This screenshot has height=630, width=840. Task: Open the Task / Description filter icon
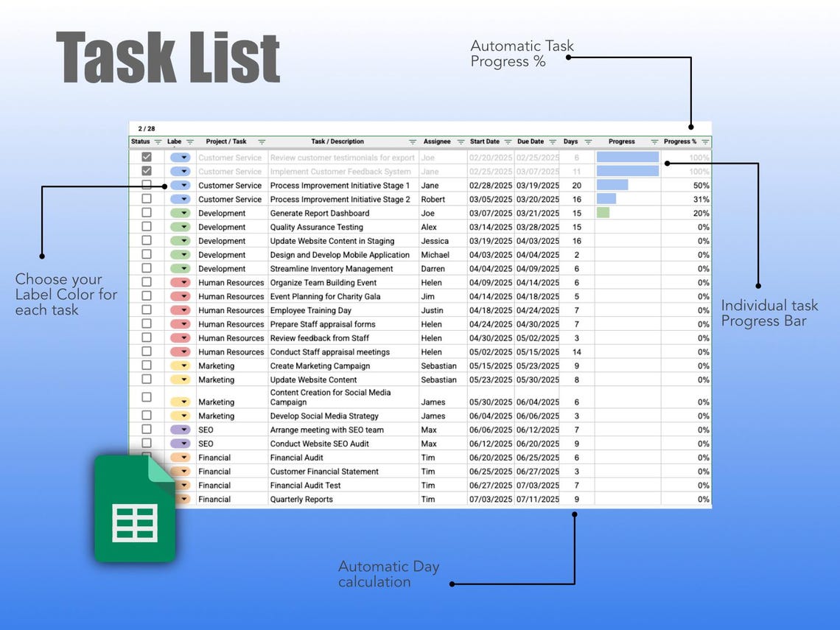[413, 141]
